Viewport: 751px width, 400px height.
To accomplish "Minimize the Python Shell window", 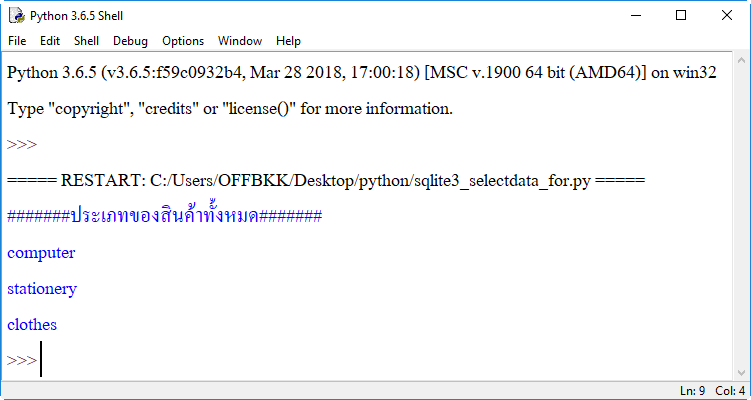I will (x=635, y=15).
